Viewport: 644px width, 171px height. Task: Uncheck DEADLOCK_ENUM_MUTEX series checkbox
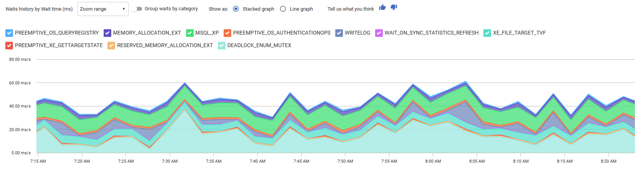pos(222,46)
